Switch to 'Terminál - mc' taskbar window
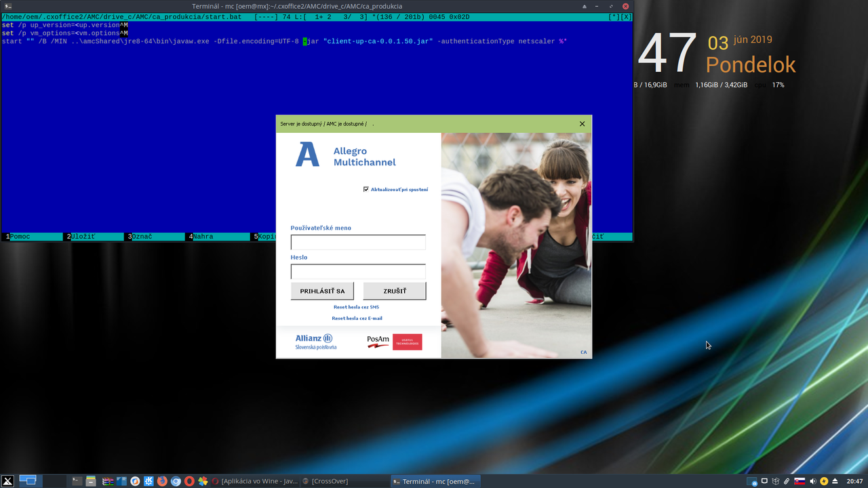Image resolution: width=868 pixels, height=488 pixels. tap(435, 481)
